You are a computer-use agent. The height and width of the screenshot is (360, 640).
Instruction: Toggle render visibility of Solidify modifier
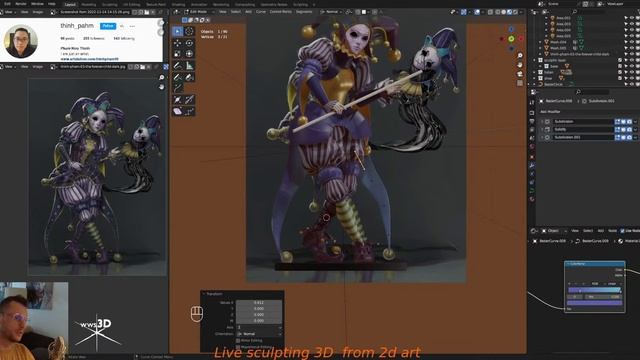coord(629,129)
